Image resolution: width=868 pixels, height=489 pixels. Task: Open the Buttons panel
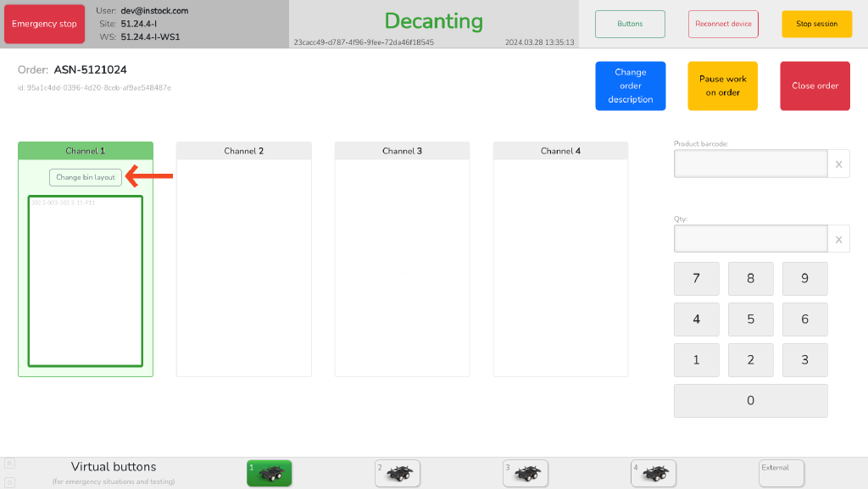coord(630,24)
